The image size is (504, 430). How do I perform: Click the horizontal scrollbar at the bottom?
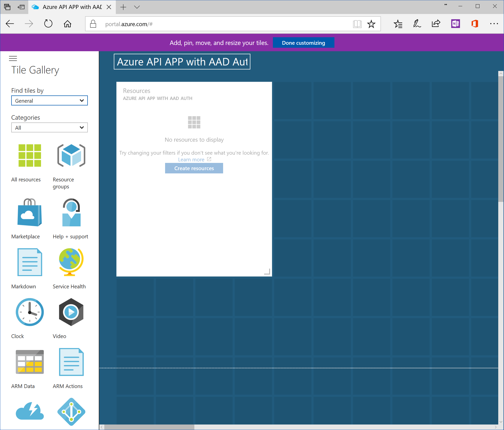tap(149, 427)
